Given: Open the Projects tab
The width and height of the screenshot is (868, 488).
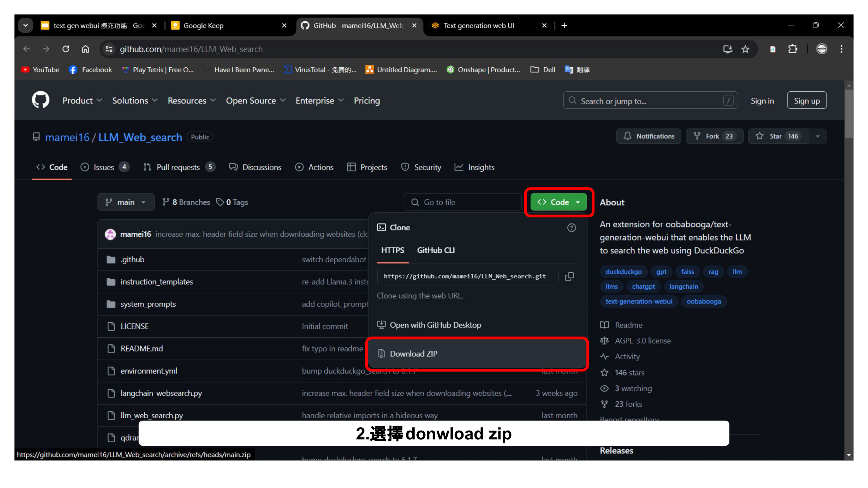Looking at the screenshot, I should point(367,167).
